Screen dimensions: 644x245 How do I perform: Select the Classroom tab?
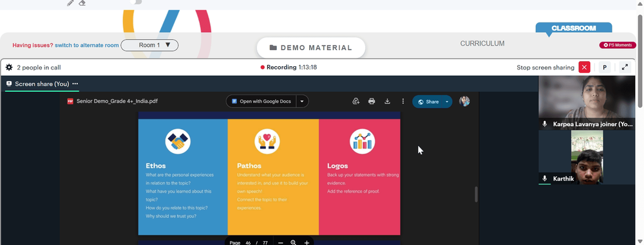(574, 28)
